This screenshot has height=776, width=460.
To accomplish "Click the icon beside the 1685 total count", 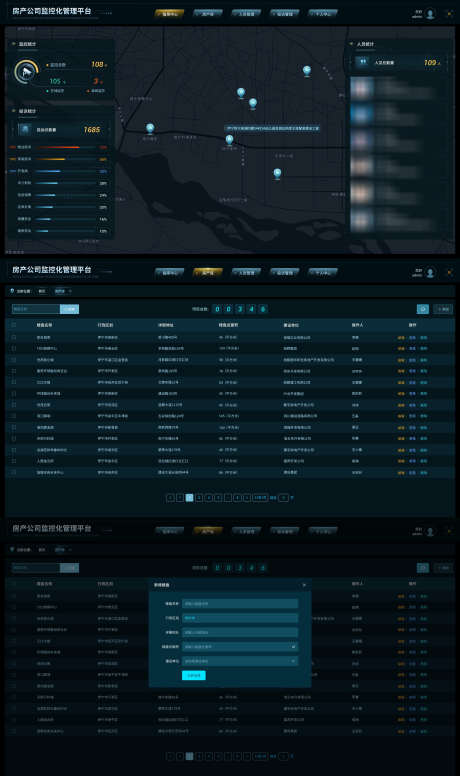I will tap(25, 130).
